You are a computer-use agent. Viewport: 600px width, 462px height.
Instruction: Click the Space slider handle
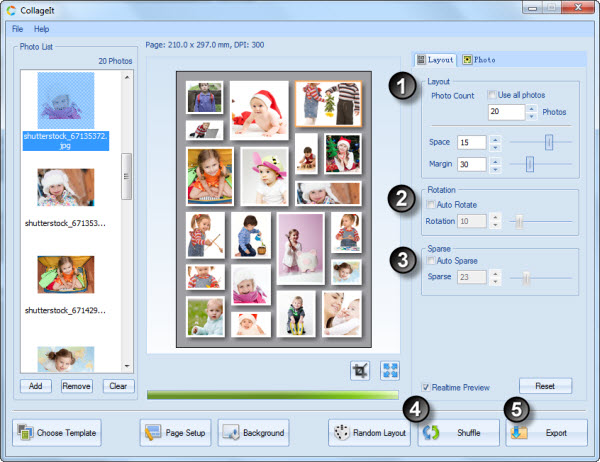(x=548, y=142)
